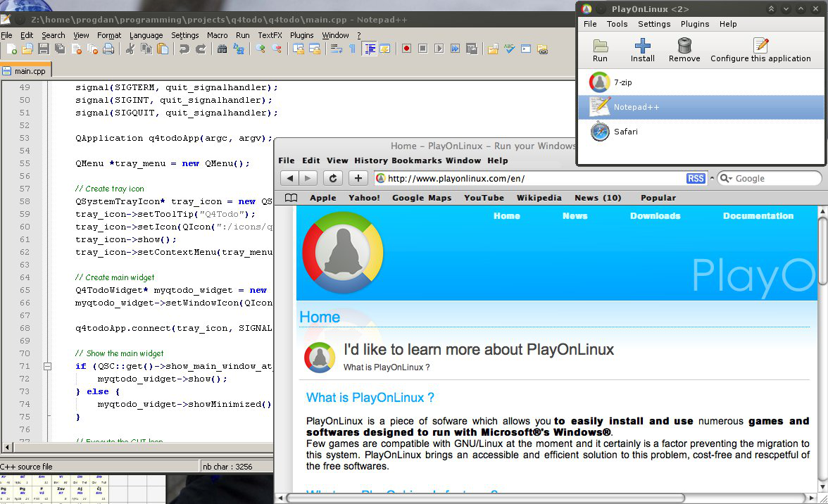
Task: Click the Redo arrow icon
Action: [x=200, y=49]
